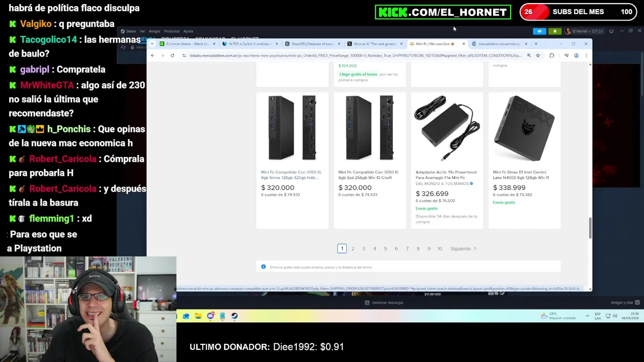
Task: Open the weather widget showing 23°C
Action: pyautogui.click(x=557, y=316)
